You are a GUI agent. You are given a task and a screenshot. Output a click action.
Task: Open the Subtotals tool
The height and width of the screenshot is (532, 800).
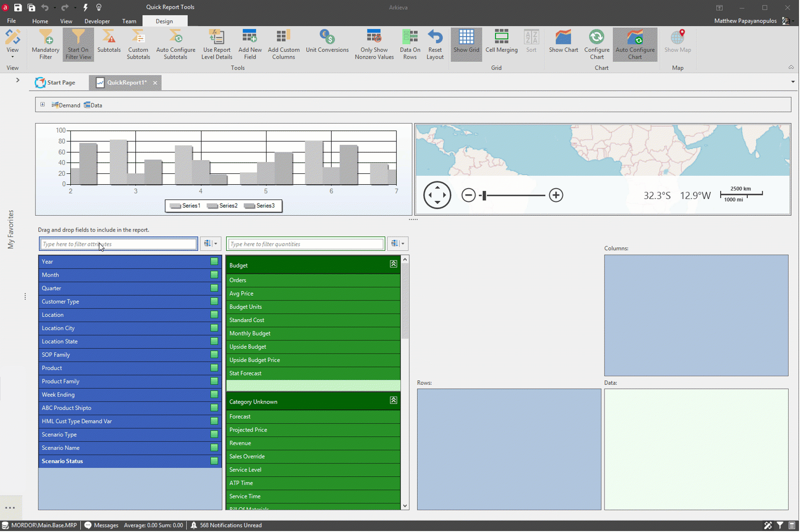click(x=109, y=41)
